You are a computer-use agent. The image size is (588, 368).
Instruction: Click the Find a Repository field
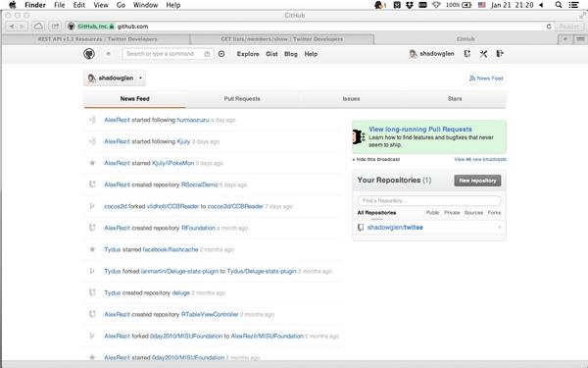(x=429, y=200)
